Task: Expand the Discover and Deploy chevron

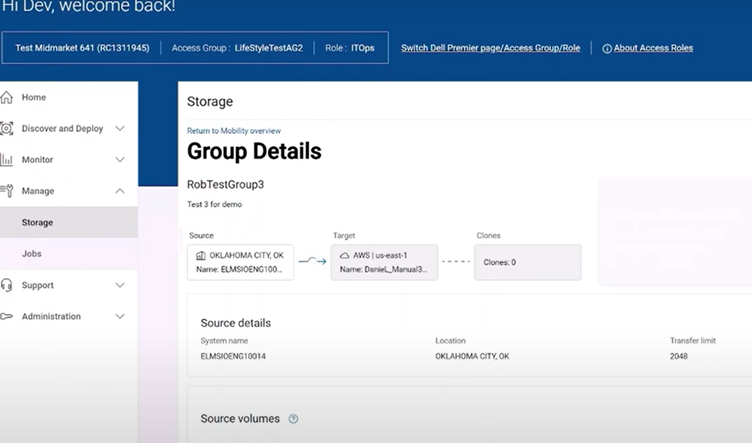Action: click(120, 128)
